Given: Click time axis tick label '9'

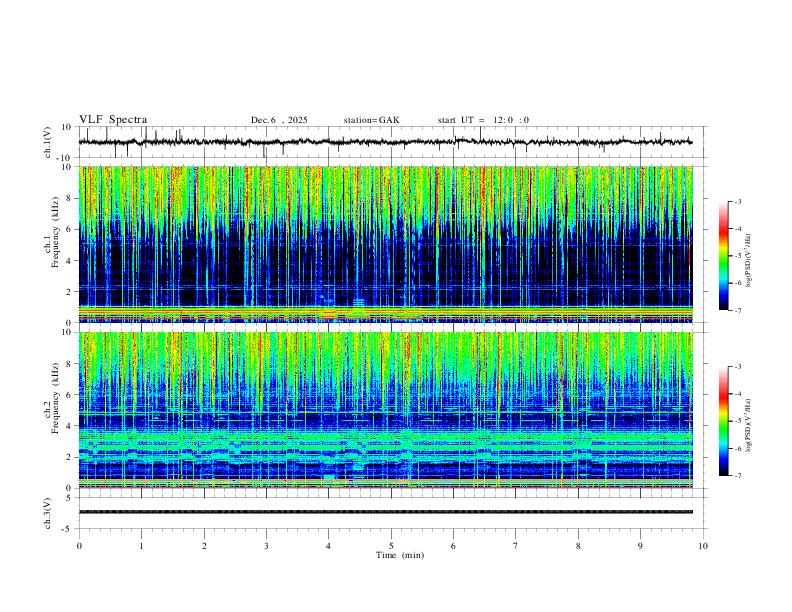Looking at the screenshot, I should coord(640,546).
